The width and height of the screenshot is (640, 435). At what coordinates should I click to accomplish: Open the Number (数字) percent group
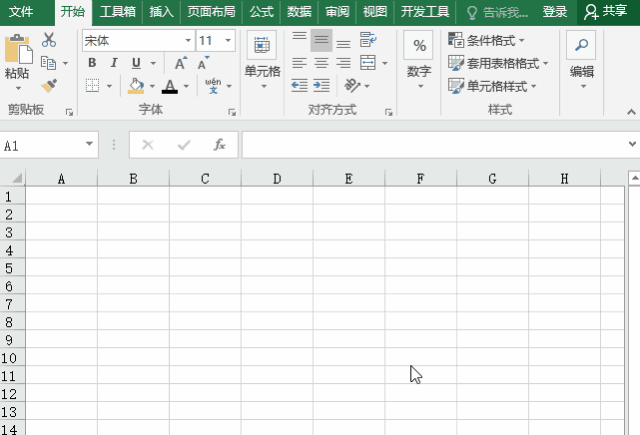[x=419, y=61]
